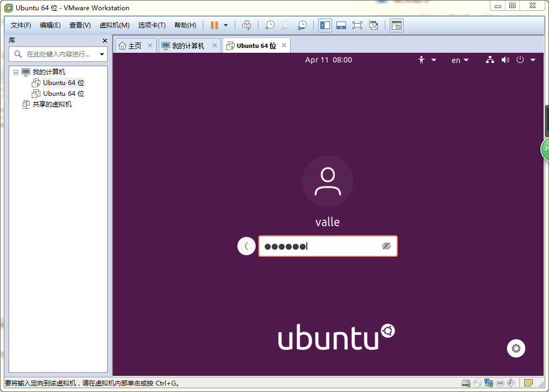
Task: Click the network adapter status bar icon
Action: pos(489,383)
